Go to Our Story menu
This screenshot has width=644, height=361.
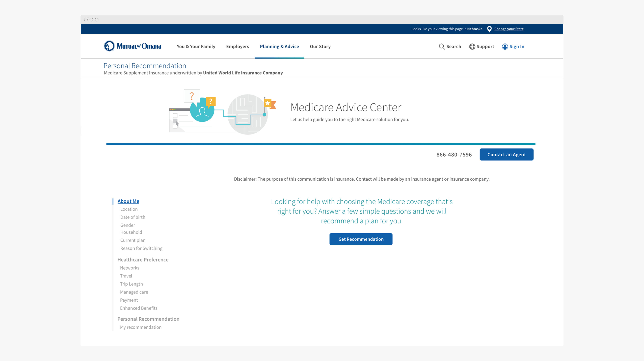coord(320,46)
